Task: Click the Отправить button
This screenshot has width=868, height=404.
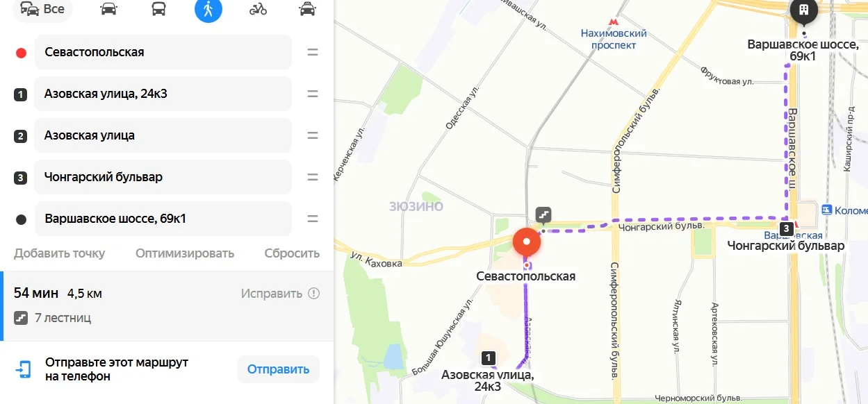Action: (x=278, y=369)
